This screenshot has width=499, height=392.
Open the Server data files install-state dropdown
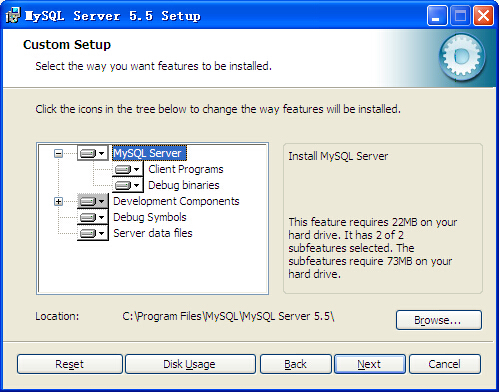pos(93,233)
